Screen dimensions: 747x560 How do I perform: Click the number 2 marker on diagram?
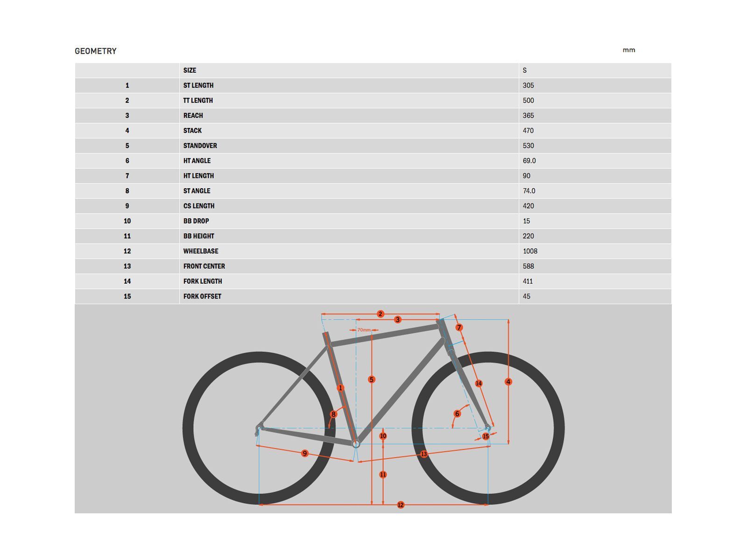click(381, 314)
